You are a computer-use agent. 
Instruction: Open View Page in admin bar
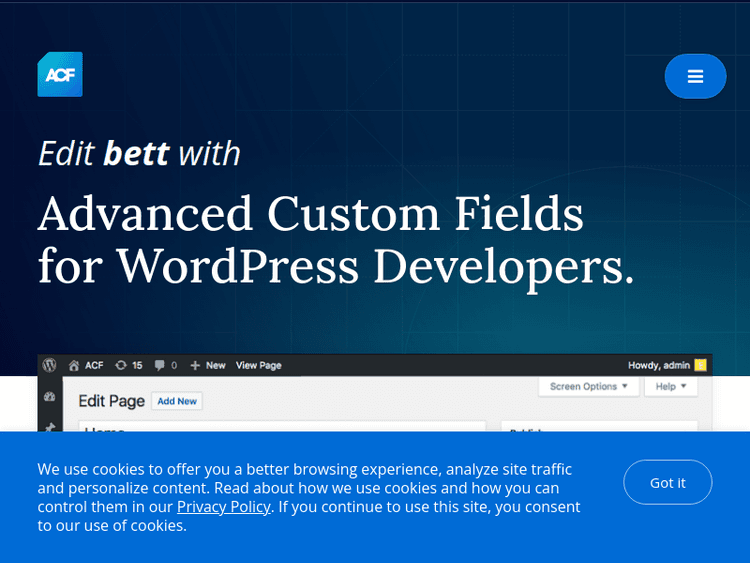[258, 365]
